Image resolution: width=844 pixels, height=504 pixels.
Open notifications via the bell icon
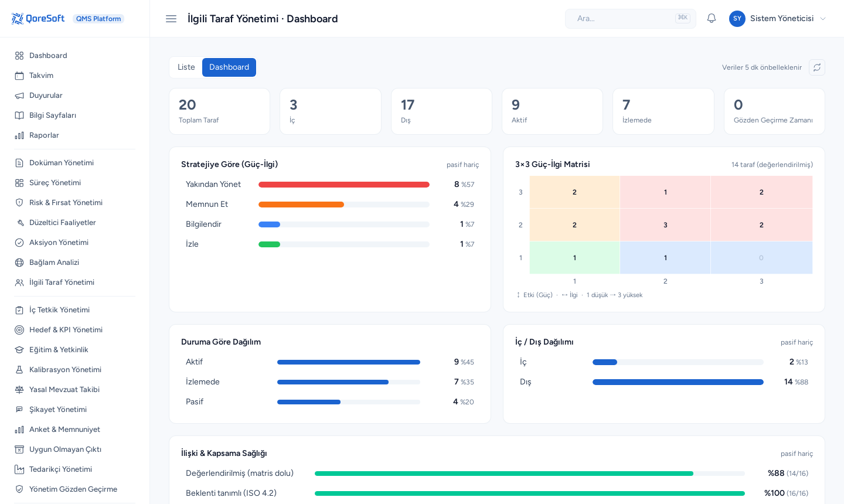tap(712, 19)
